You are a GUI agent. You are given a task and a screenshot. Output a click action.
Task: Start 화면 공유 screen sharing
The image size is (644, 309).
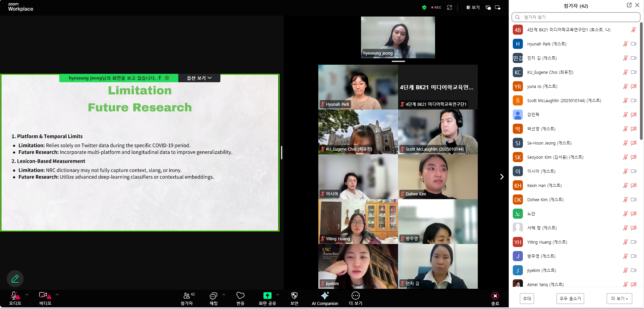click(x=267, y=298)
